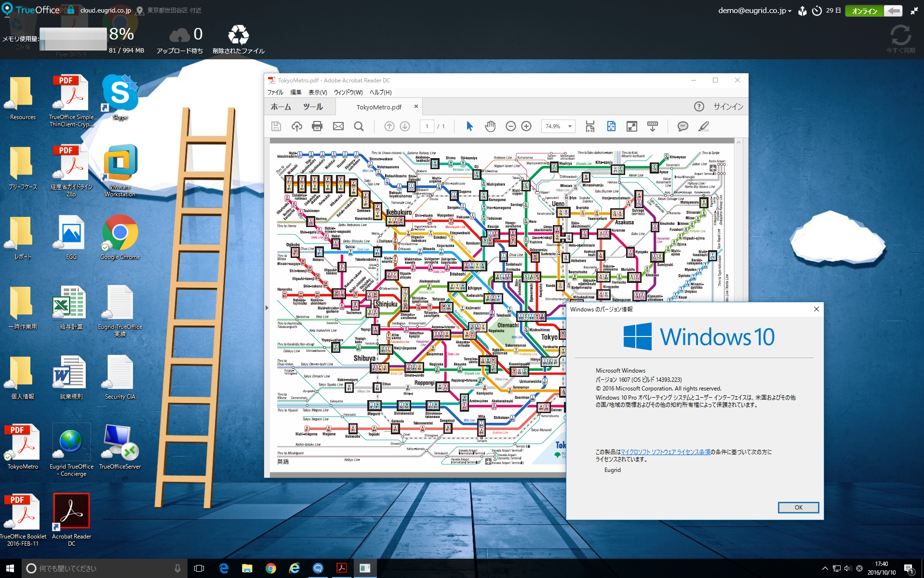Click the Windows Start button
The width and height of the screenshot is (924, 578).
tap(10, 568)
